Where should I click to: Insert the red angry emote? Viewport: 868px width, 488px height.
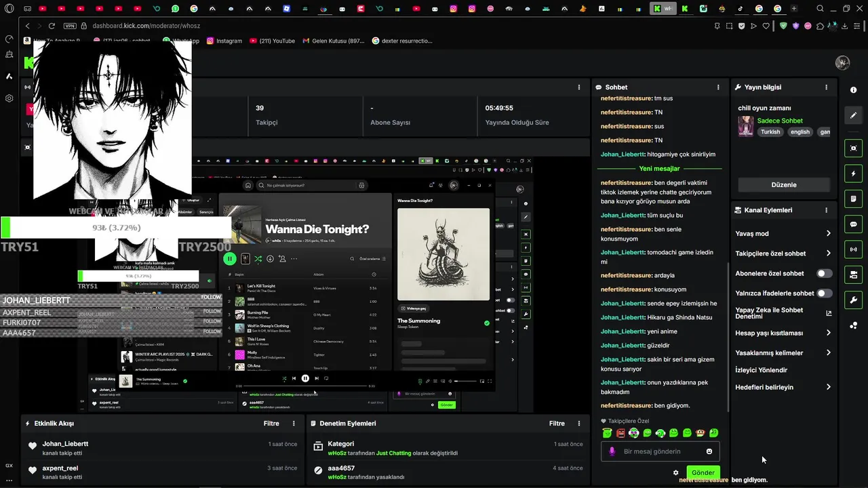(x=620, y=433)
